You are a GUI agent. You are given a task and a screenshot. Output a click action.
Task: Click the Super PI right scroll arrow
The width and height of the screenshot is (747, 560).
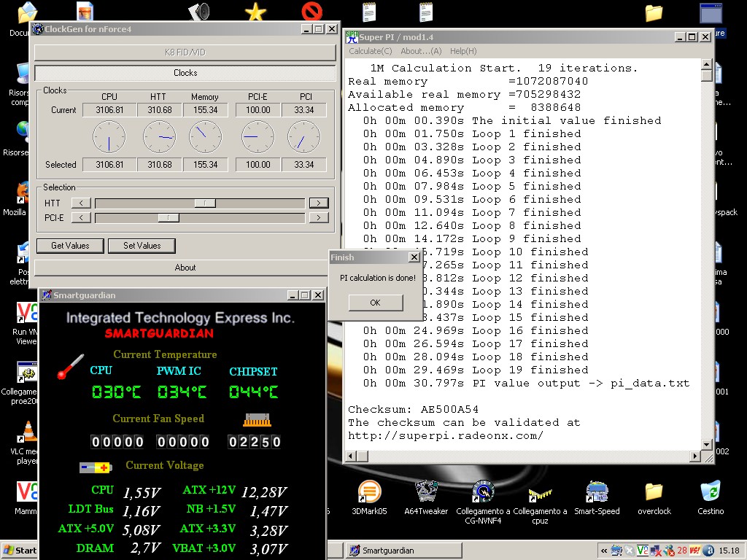coord(695,456)
